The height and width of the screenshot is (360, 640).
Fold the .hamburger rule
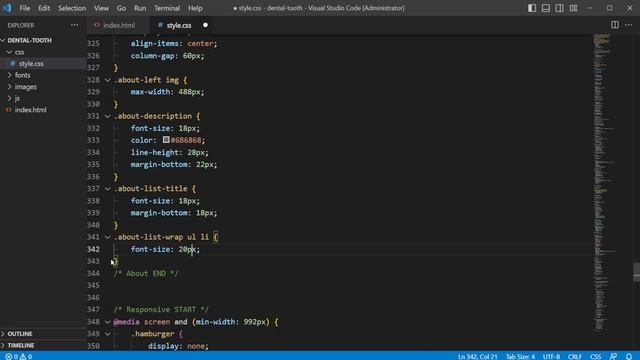[x=107, y=334]
